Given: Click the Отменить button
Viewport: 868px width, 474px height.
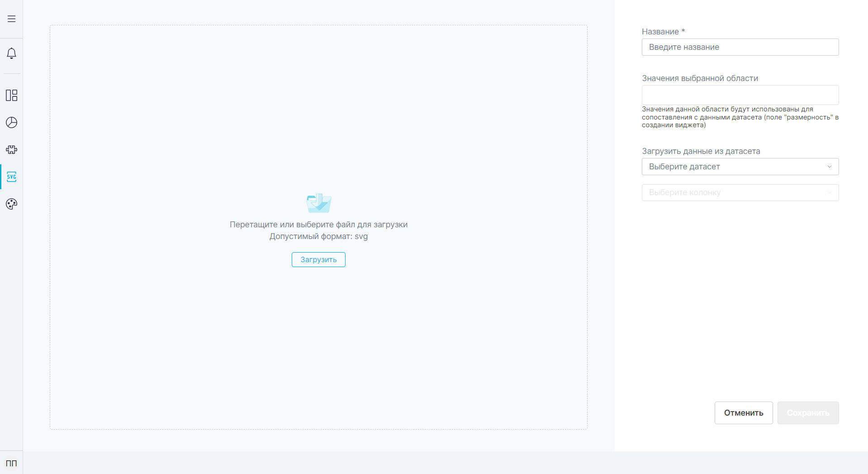Looking at the screenshot, I should click(743, 413).
